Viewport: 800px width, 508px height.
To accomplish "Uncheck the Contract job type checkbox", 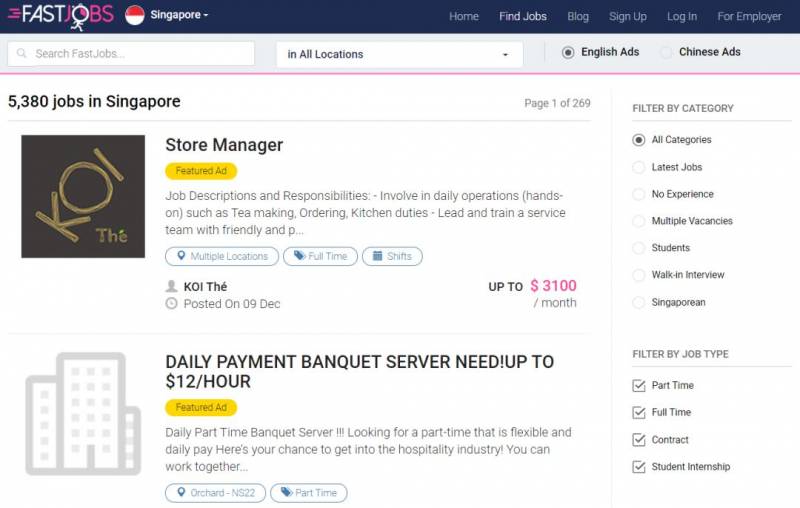I will click(639, 440).
